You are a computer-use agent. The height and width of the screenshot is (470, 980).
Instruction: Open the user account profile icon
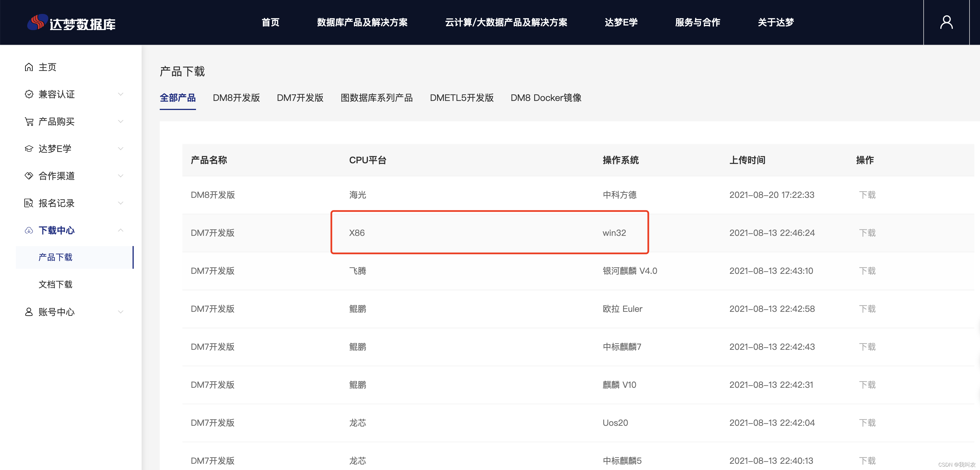tap(946, 22)
